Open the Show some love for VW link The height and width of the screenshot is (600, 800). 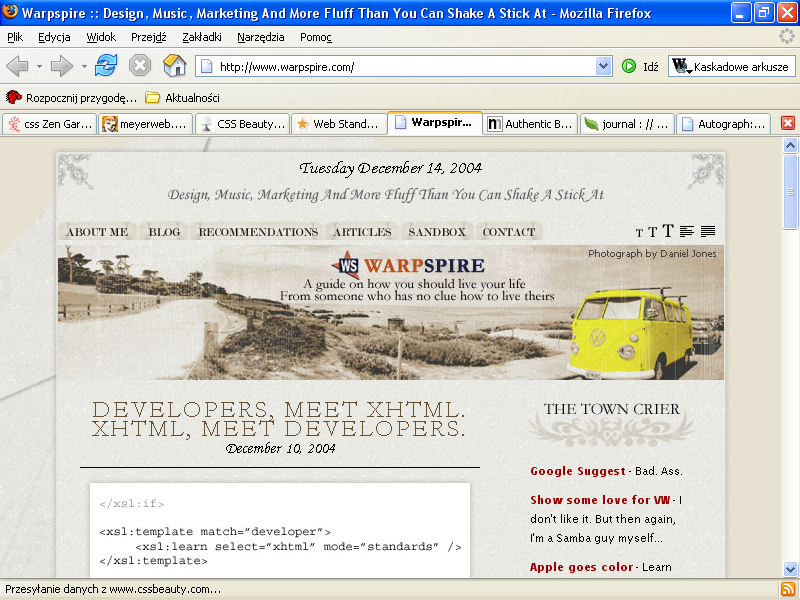point(600,500)
